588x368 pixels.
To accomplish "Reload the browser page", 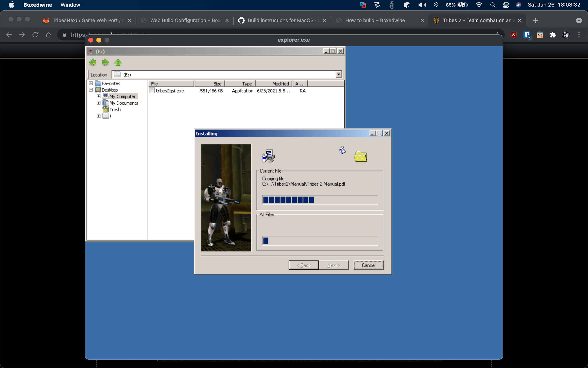I will 35,35.
